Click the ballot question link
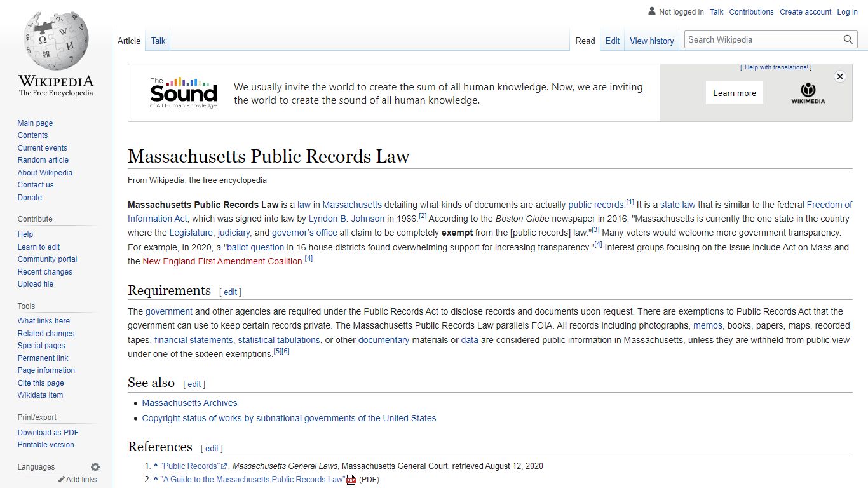 [x=255, y=247]
